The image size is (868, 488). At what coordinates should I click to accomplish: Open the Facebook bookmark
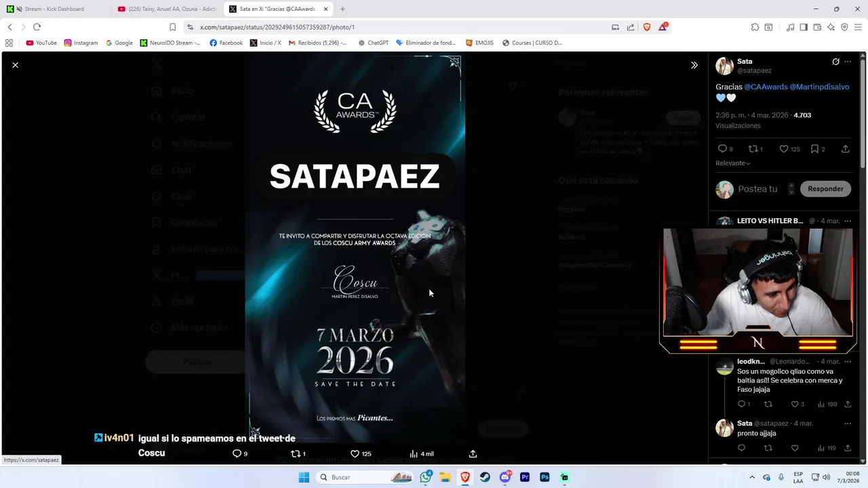226,43
